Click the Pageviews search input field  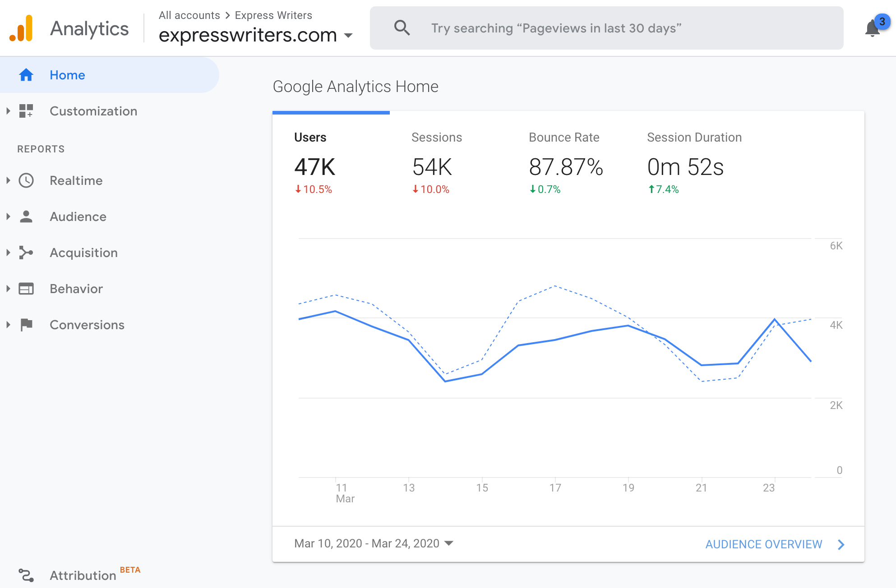pos(556,28)
